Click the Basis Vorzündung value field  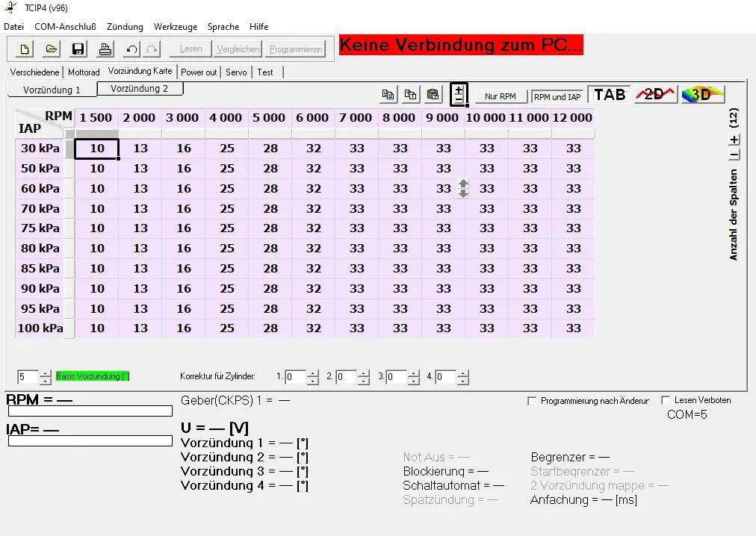pyautogui.click(x=28, y=377)
